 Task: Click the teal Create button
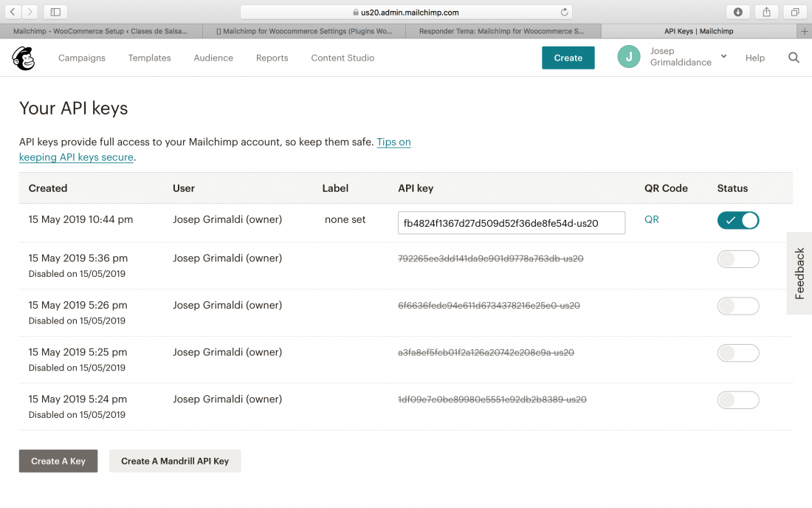pos(568,58)
